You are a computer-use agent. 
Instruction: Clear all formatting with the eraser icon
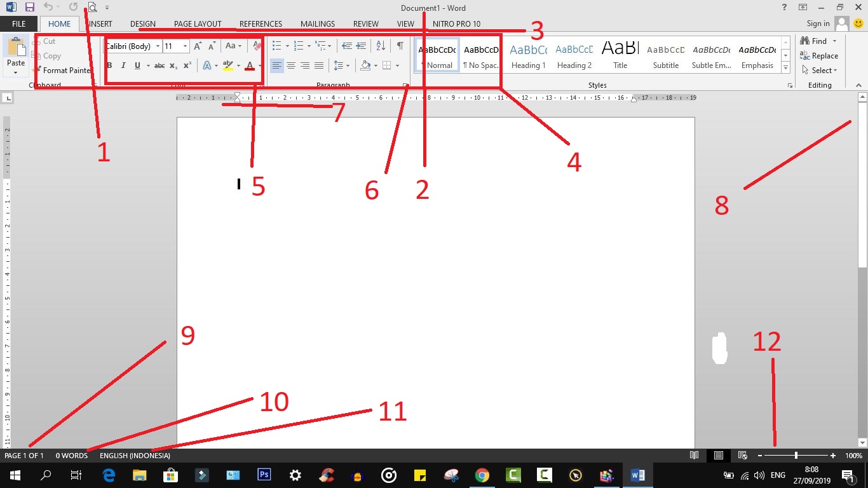click(257, 45)
